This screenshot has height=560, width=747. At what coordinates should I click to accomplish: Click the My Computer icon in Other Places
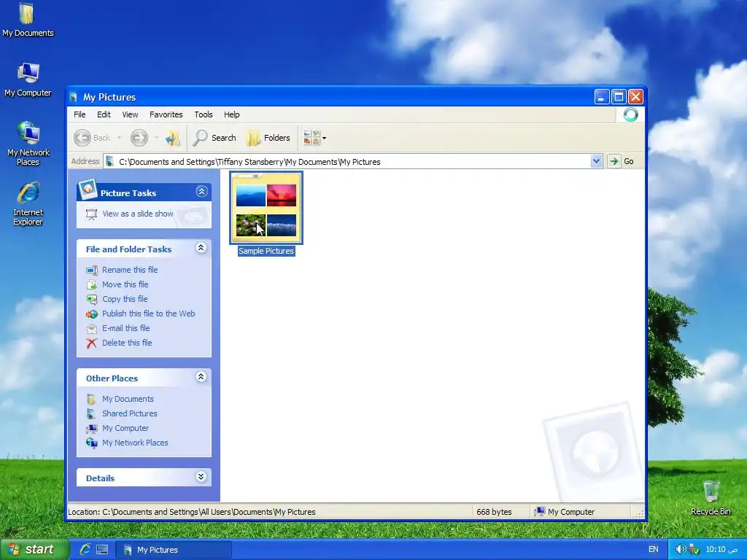click(x=92, y=429)
